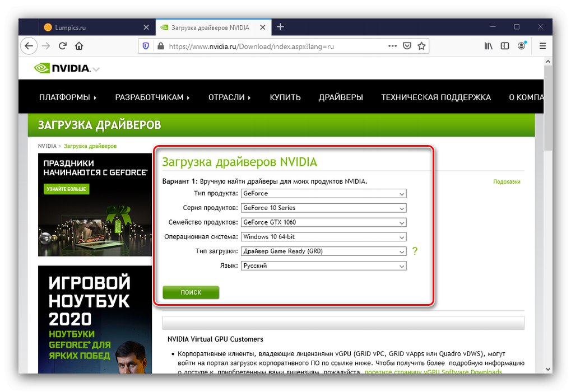Click the forward navigation arrow
The width and height of the screenshot is (571, 392).
46,46
